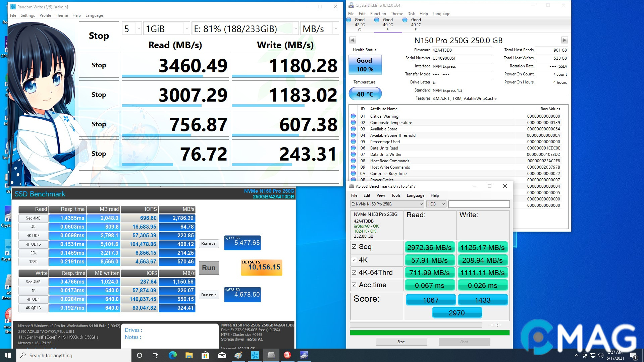Screen dimensions: 644x362
Task: Open the Profile menu in CrystalDiskMark
Action: coord(45,15)
